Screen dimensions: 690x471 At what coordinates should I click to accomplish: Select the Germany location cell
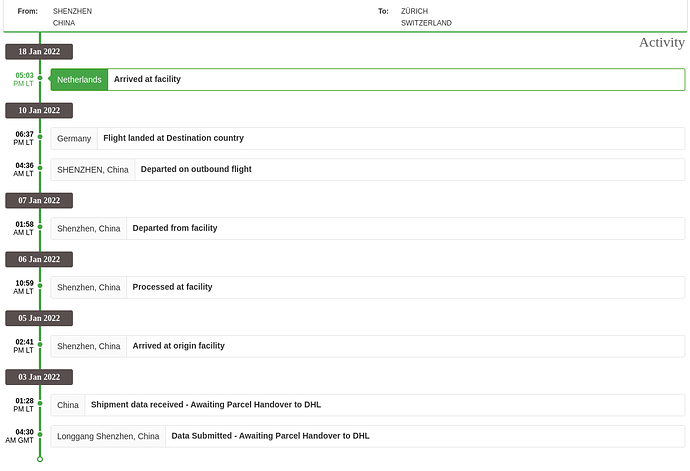74,139
